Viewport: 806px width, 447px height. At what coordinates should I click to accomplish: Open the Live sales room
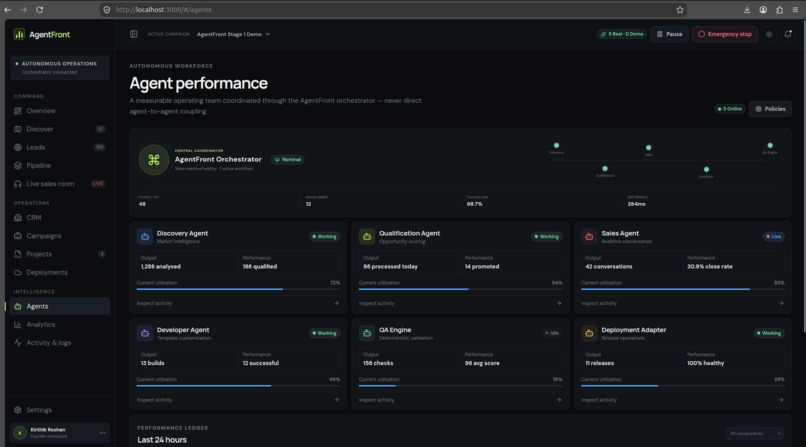pyautogui.click(x=60, y=184)
